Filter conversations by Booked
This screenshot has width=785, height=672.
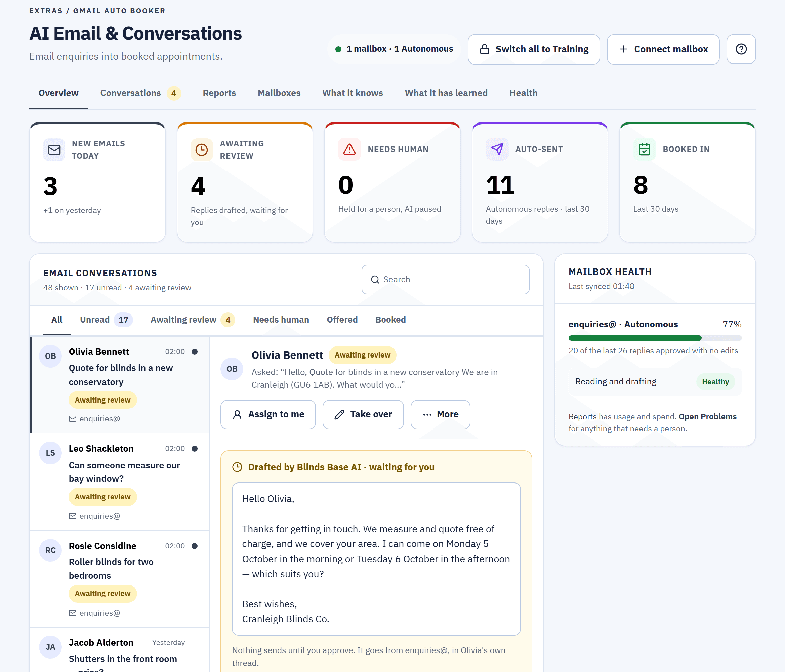coord(390,320)
